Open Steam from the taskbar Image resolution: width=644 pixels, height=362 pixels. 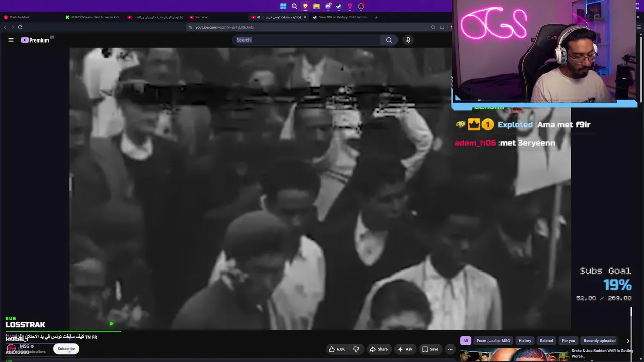click(339, 6)
